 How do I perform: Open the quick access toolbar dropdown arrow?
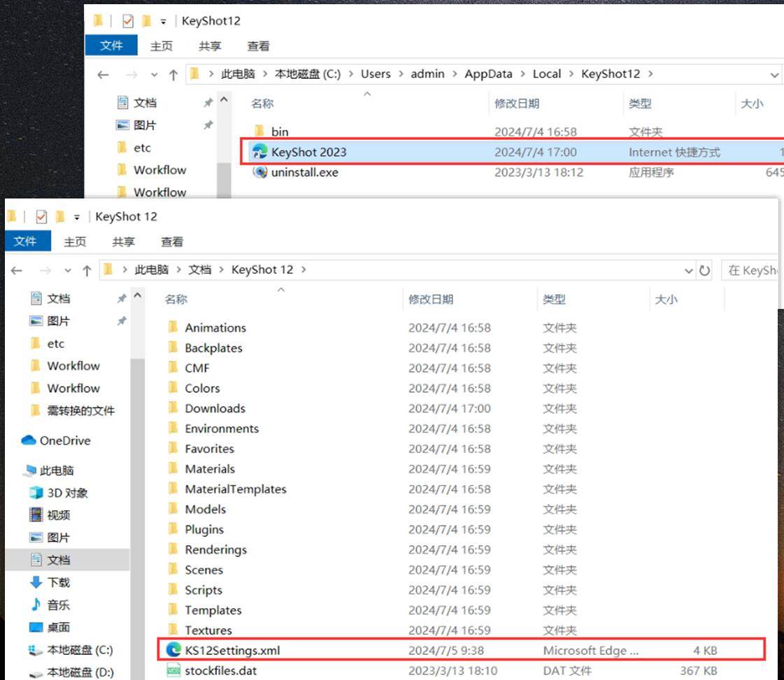coord(77,217)
